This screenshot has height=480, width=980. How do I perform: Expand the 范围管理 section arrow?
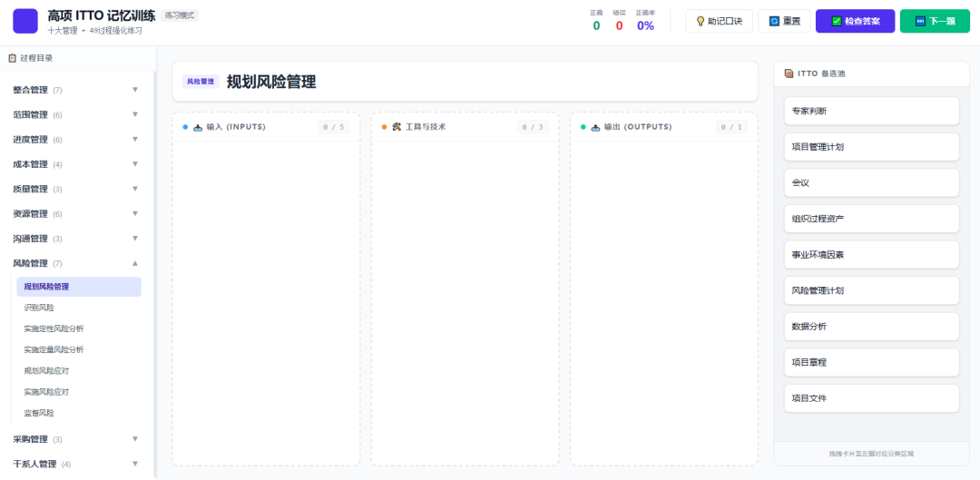click(x=135, y=114)
